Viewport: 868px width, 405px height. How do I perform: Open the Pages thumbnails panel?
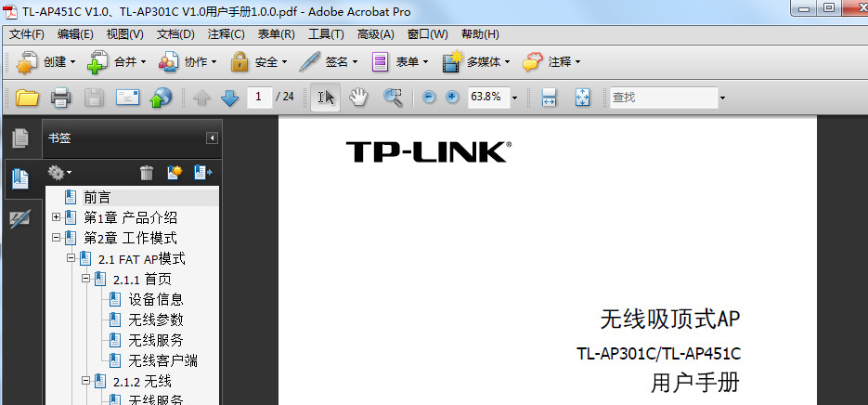[x=20, y=138]
